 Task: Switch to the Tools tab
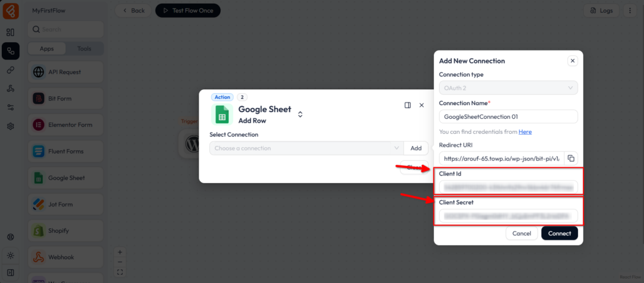tap(84, 48)
